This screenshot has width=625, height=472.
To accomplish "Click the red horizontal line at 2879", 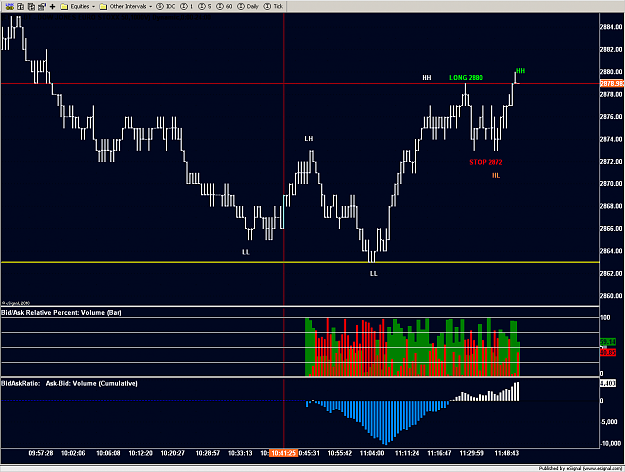I will 300,84.
